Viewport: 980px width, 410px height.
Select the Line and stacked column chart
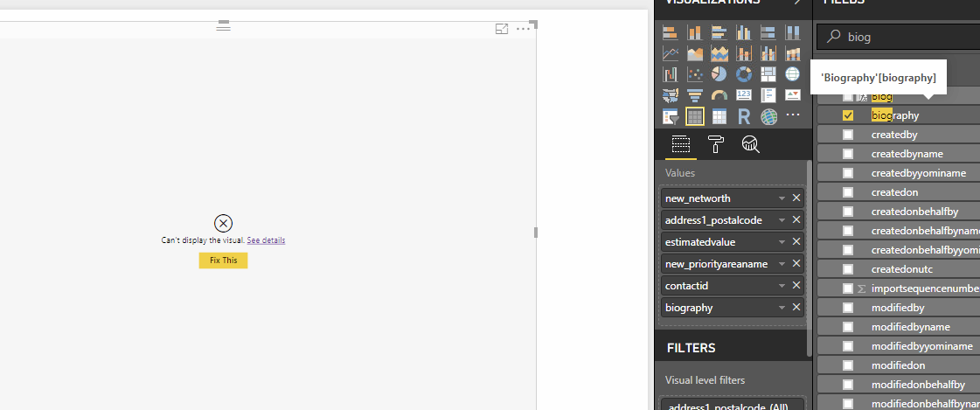743,53
